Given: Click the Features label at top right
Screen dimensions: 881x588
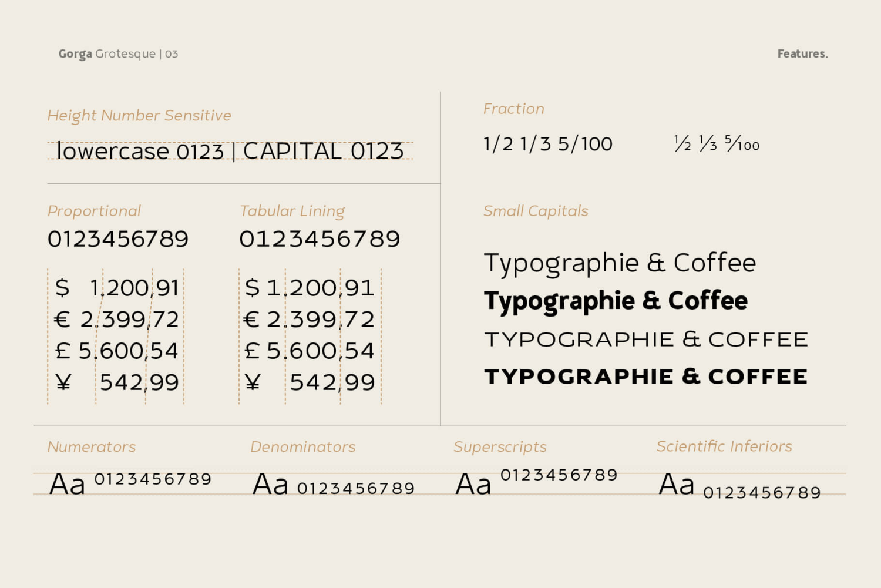Looking at the screenshot, I should 802,54.
